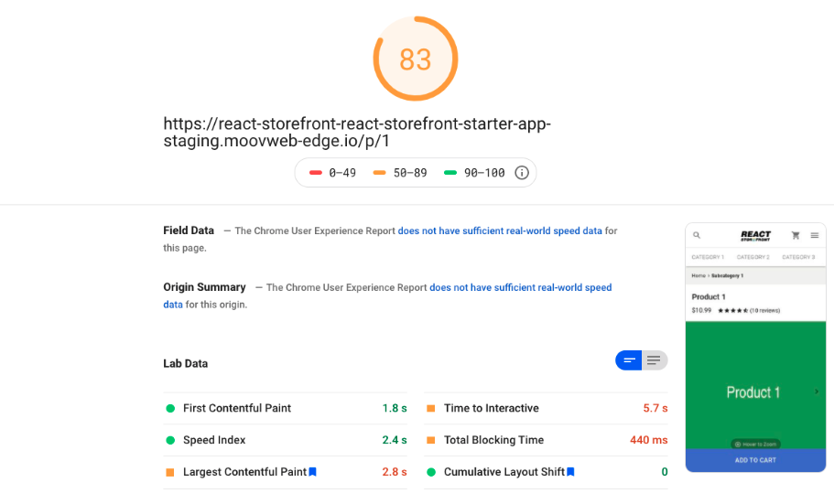Click the React Storefront logo
The image size is (834, 504).
pos(755,235)
